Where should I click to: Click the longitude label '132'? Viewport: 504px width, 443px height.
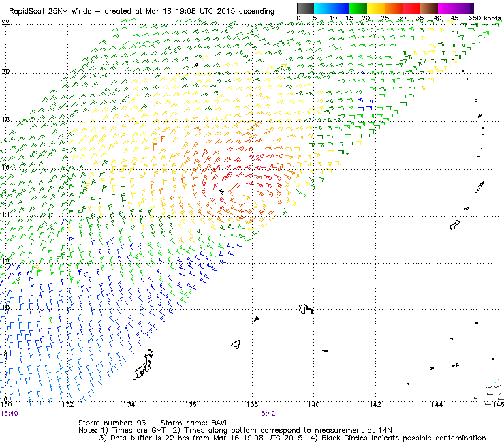67,404
